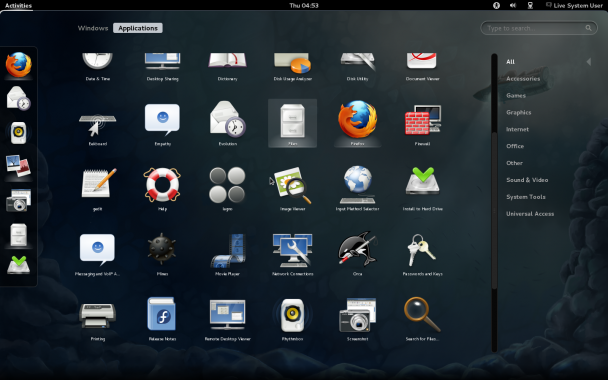This screenshot has width=608, height=380.
Task: Launch Remote Desktop Viewer
Action: pyautogui.click(x=227, y=319)
